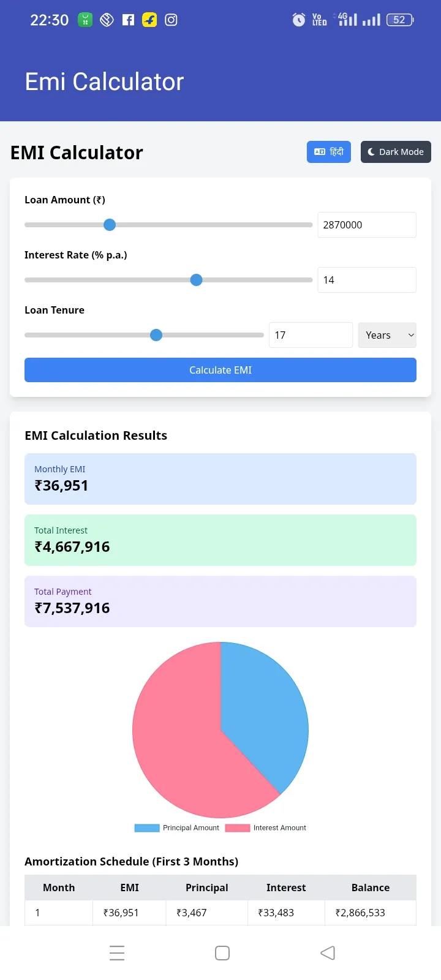This screenshot has height=980, width=441.
Task: Tap the Facebook notification icon
Action: tap(128, 20)
